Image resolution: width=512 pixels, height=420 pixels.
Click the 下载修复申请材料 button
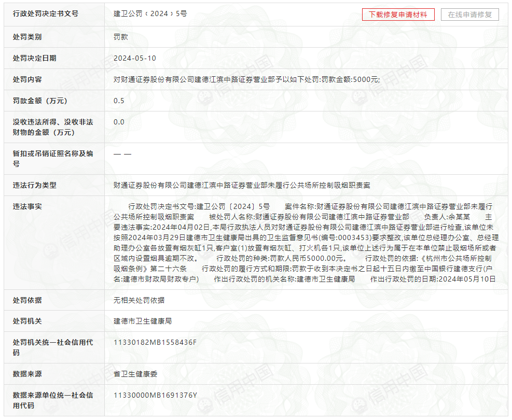click(398, 15)
